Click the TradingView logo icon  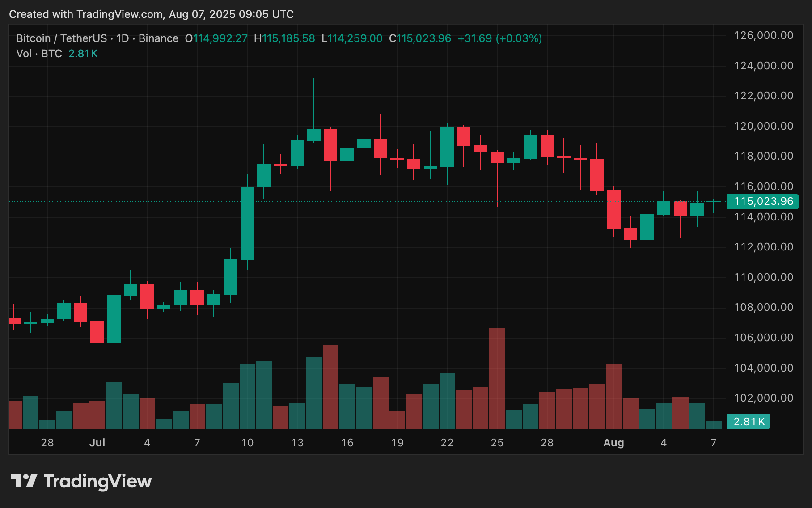[x=24, y=481]
